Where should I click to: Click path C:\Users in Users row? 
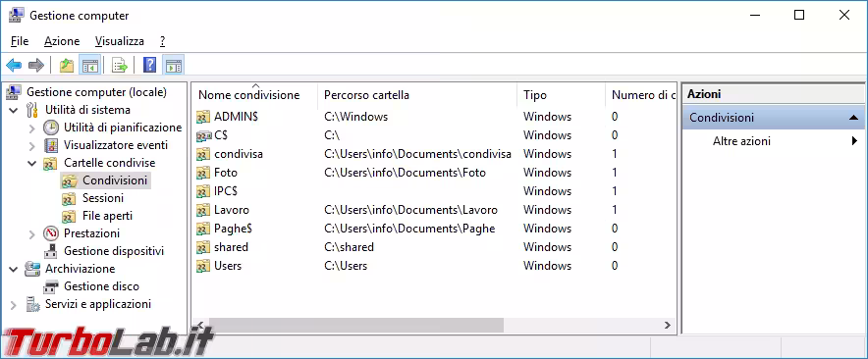(x=346, y=266)
